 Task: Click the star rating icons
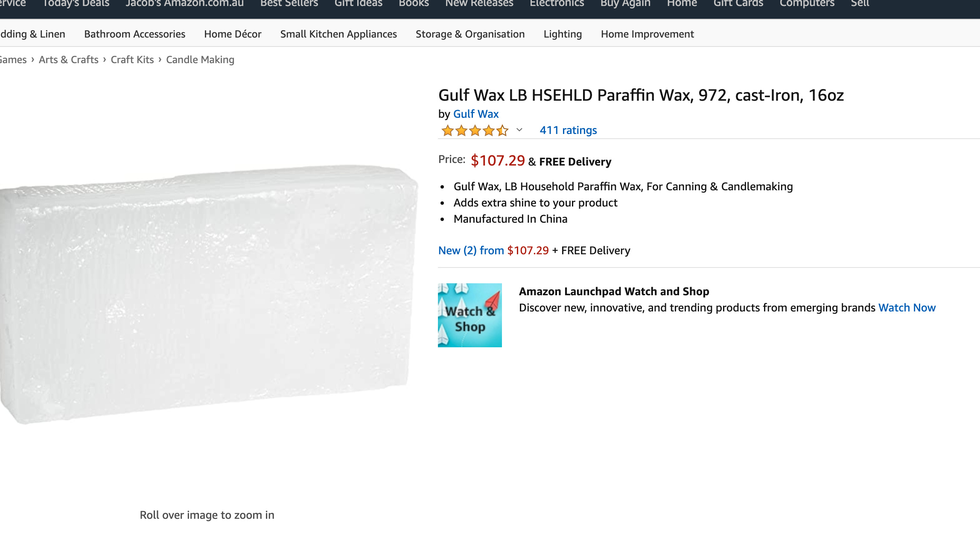(475, 131)
